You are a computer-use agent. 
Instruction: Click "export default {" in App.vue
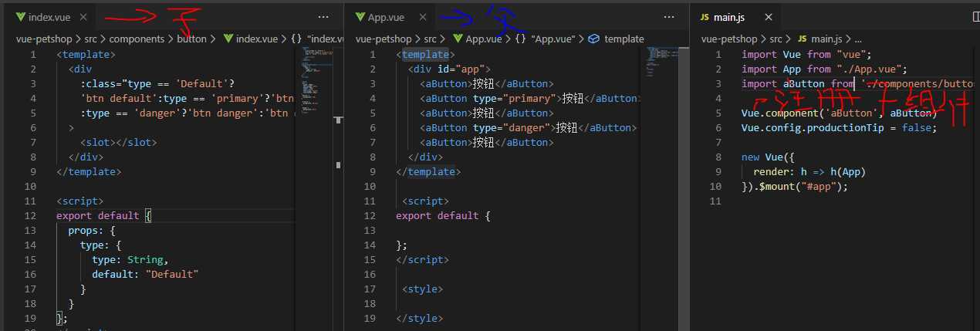[x=443, y=216]
